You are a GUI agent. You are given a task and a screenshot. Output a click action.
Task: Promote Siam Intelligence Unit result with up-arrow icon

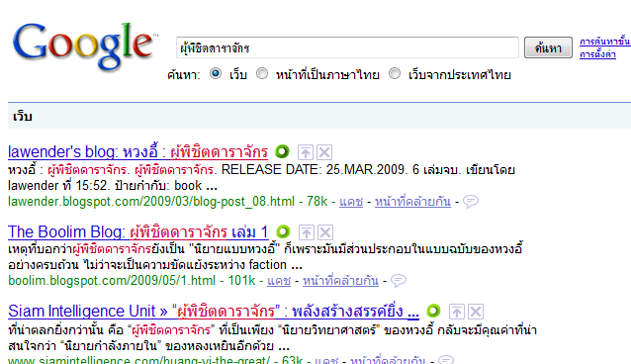(456, 312)
